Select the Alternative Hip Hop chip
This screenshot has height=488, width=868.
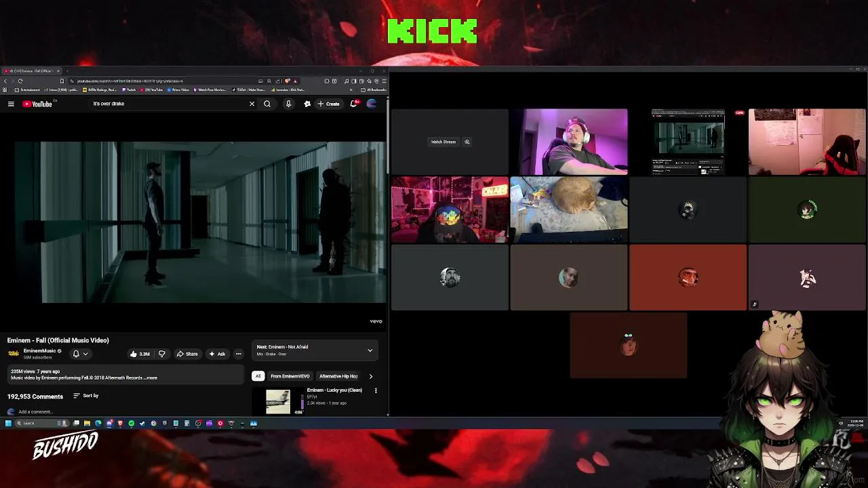pos(338,376)
